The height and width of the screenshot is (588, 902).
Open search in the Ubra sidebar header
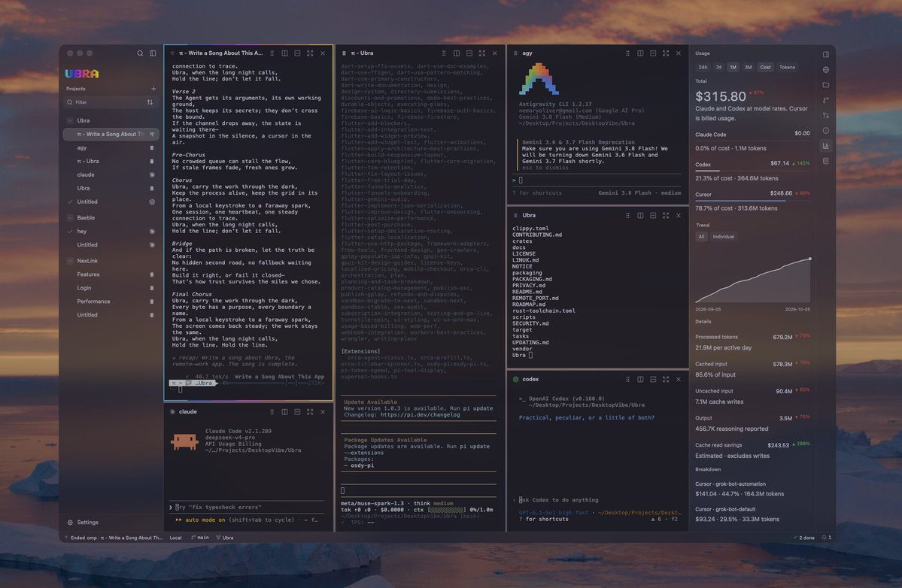coord(140,53)
